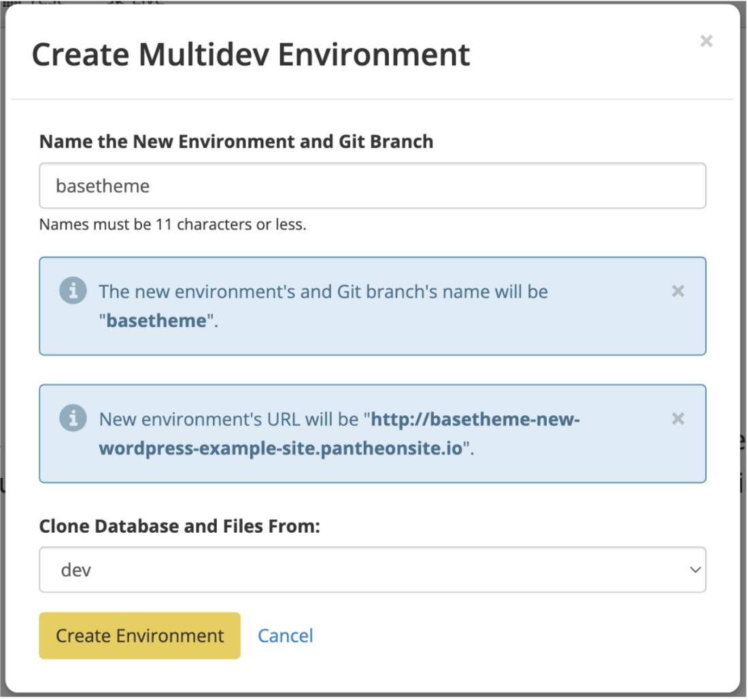Click the 'basetheme' text inside the name field
This screenshot has height=700, width=748.
[x=103, y=186]
